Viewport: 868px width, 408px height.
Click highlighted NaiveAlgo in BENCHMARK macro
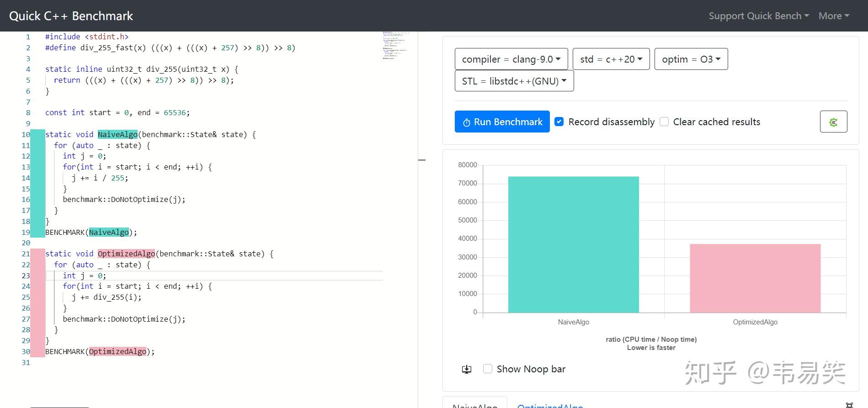pos(109,232)
